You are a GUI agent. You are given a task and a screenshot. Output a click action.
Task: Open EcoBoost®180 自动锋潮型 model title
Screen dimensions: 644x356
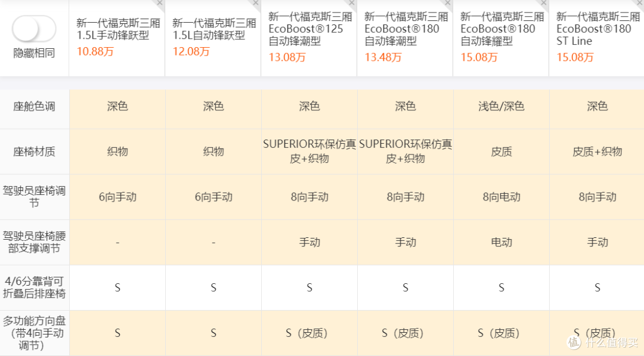click(406, 29)
